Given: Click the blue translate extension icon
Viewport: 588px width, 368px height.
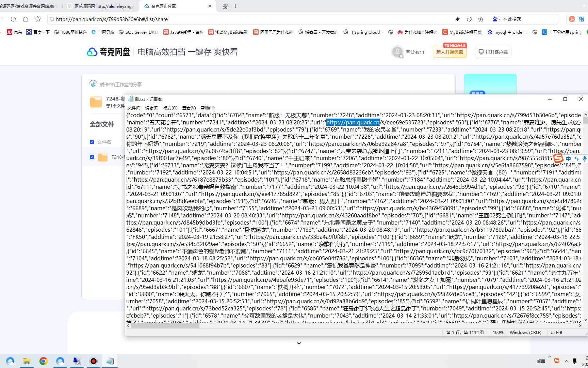Looking at the screenshot, I should [x=582, y=19].
